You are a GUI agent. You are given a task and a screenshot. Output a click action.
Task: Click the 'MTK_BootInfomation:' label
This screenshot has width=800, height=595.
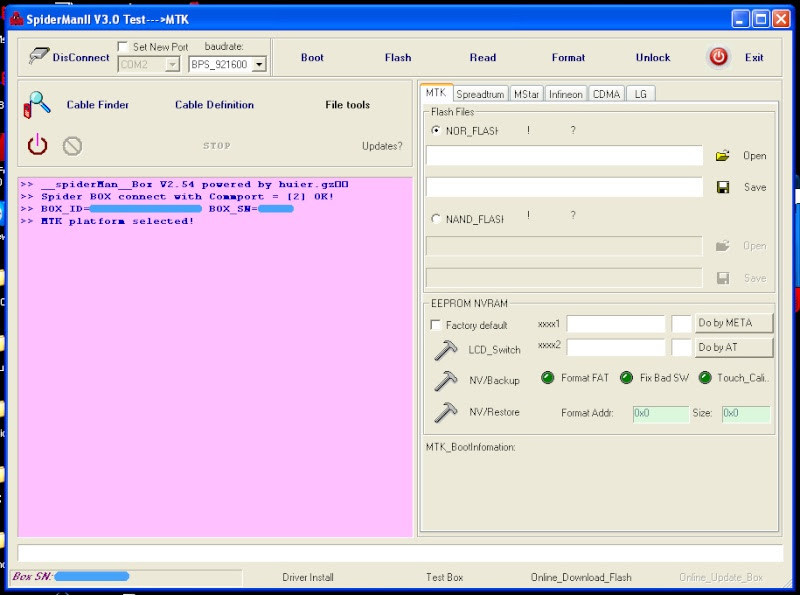(470, 448)
